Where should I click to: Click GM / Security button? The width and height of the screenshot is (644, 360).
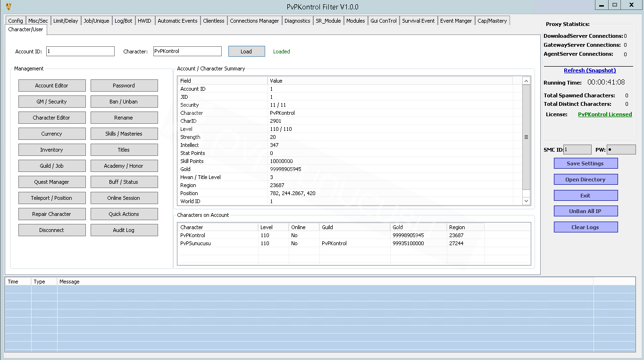[52, 102]
